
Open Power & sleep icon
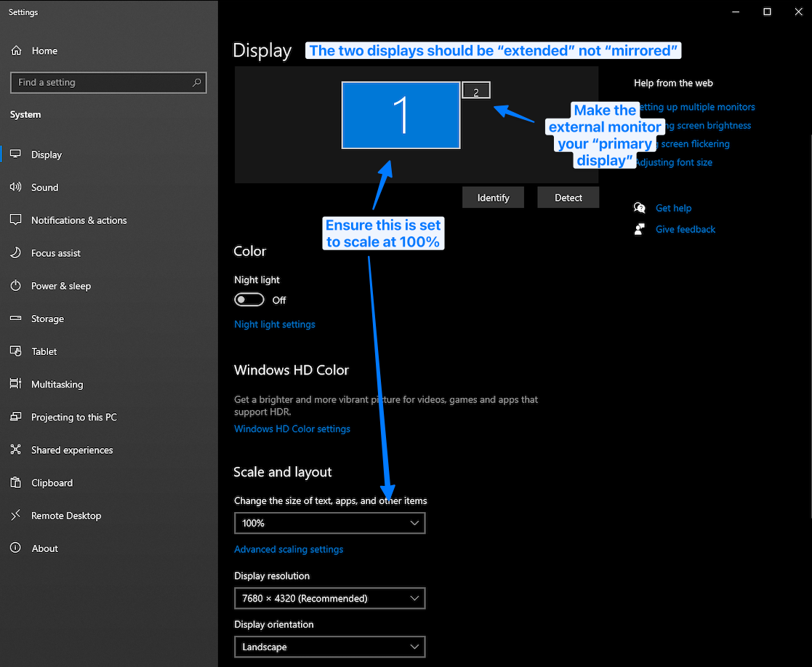[x=16, y=286]
